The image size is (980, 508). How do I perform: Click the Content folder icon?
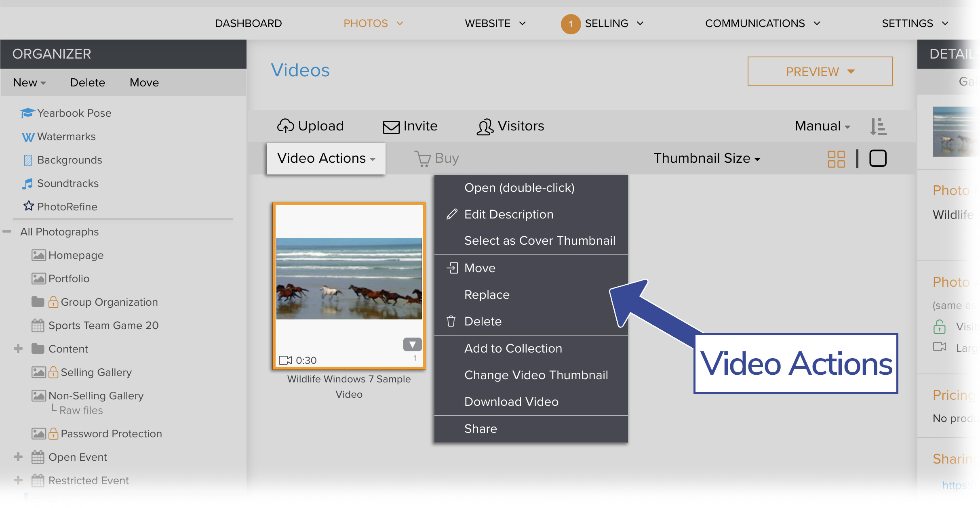coord(38,348)
